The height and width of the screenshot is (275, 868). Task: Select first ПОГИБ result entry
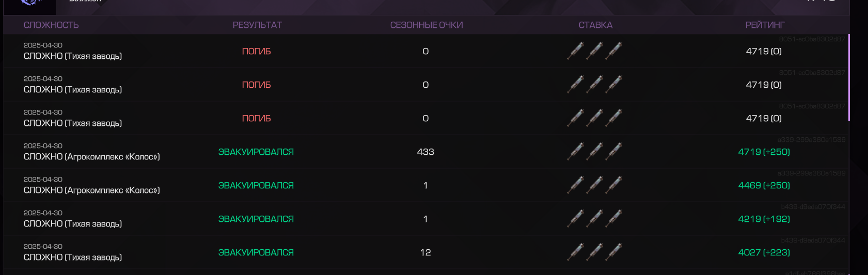(257, 51)
